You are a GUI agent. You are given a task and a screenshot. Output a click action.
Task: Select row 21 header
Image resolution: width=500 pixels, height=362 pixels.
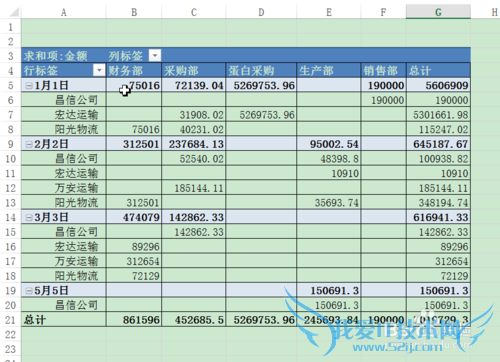click(11, 320)
